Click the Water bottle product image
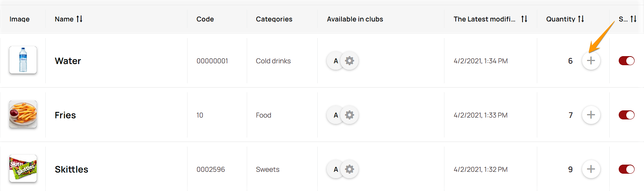The height and width of the screenshot is (191, 644). coord(23,60)
